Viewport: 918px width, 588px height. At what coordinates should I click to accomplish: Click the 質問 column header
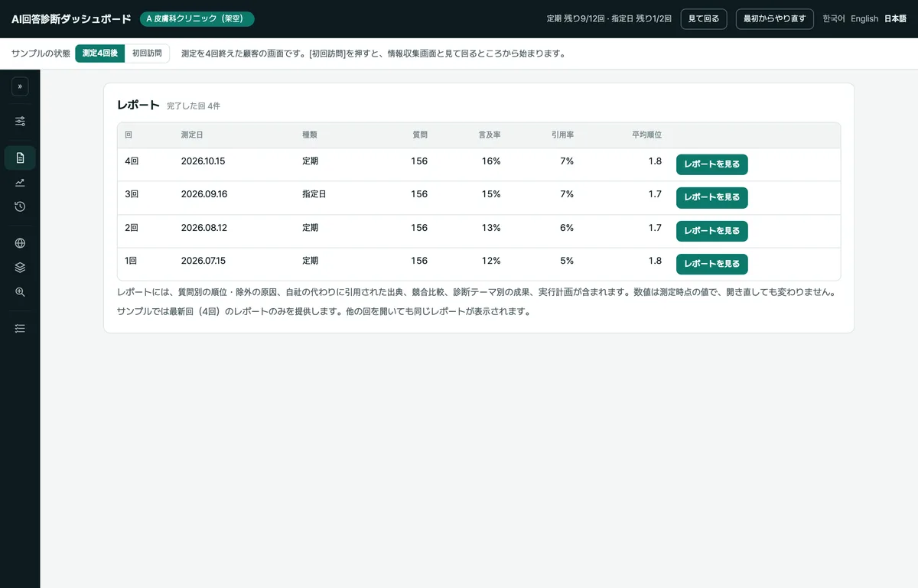pos(420,135)
